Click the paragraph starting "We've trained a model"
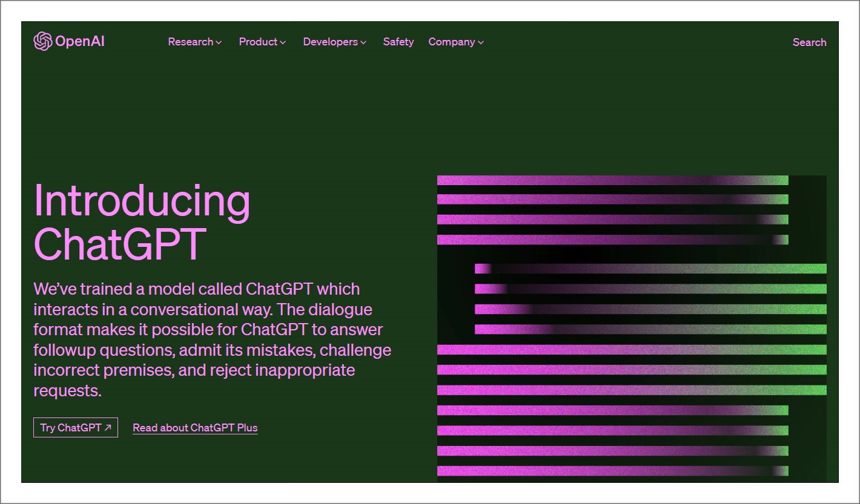 [213, 339]
